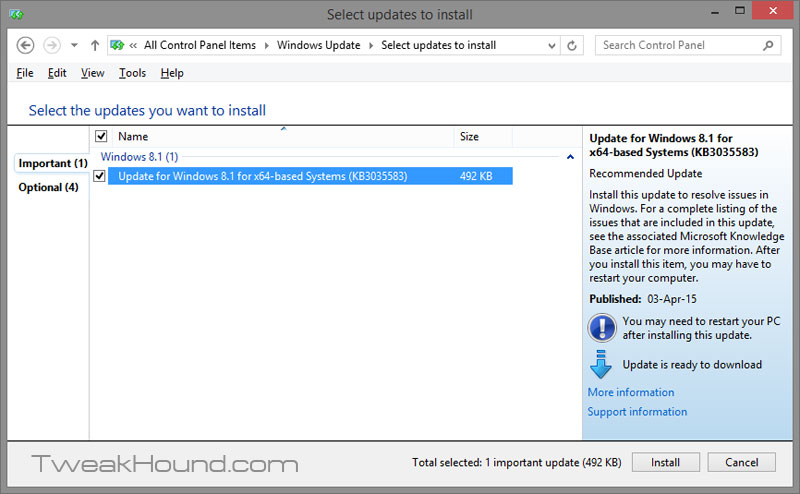Sort by the Name column header
This screenshot has height=494, width=800.
coord(283,136)
